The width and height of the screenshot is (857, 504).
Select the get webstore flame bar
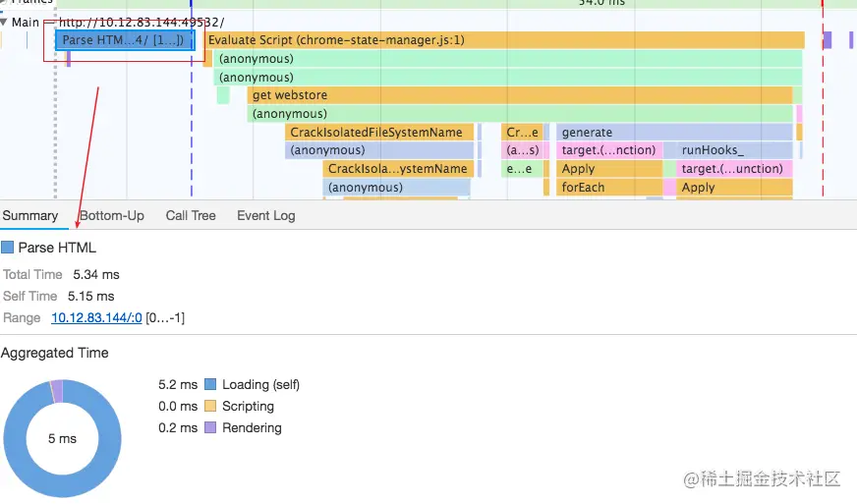pyautogui.click(x=519, y=95)
